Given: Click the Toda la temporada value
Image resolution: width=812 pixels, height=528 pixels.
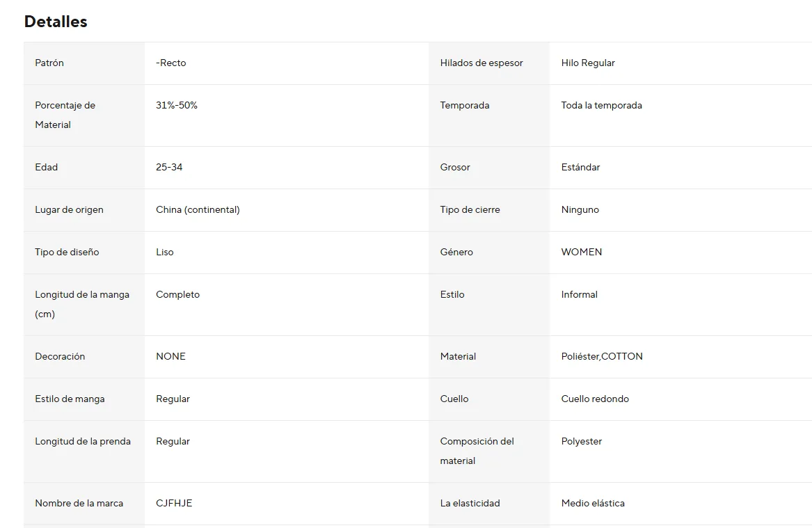Looking at the screenshot, I should (x=601, y=105).
